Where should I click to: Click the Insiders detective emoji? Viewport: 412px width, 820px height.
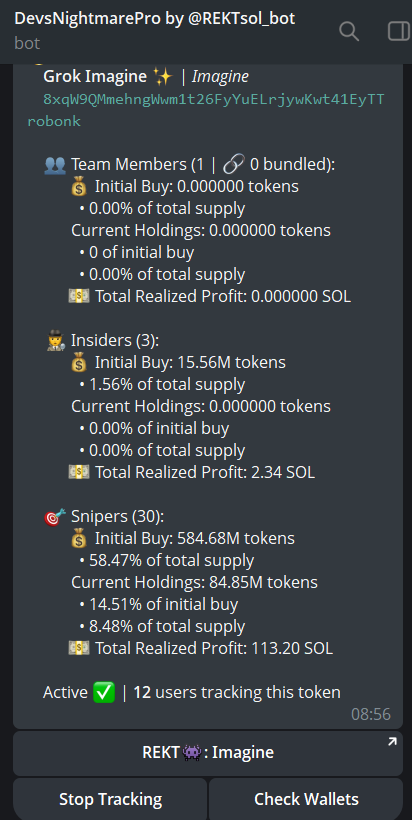(x=55, y=341)
